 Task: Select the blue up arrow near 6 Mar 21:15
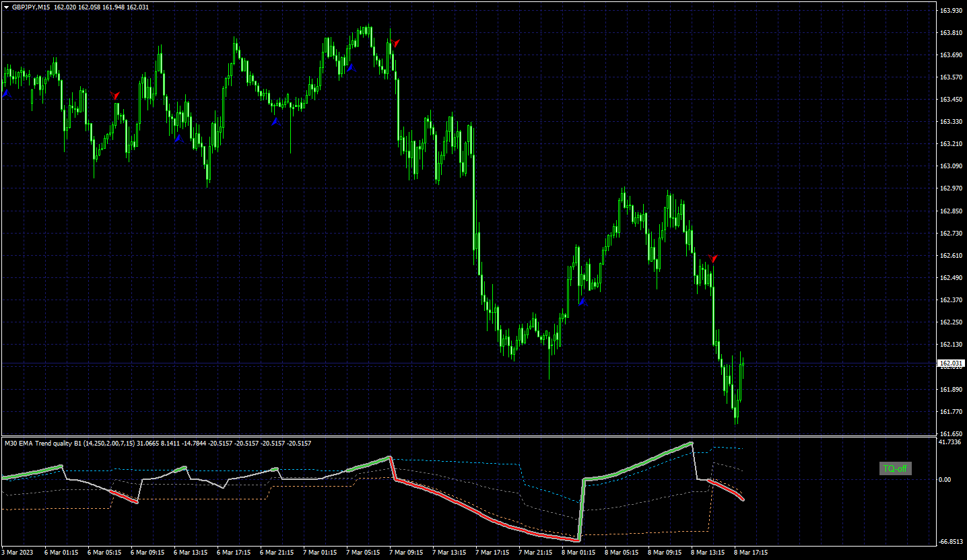point(275,121)
